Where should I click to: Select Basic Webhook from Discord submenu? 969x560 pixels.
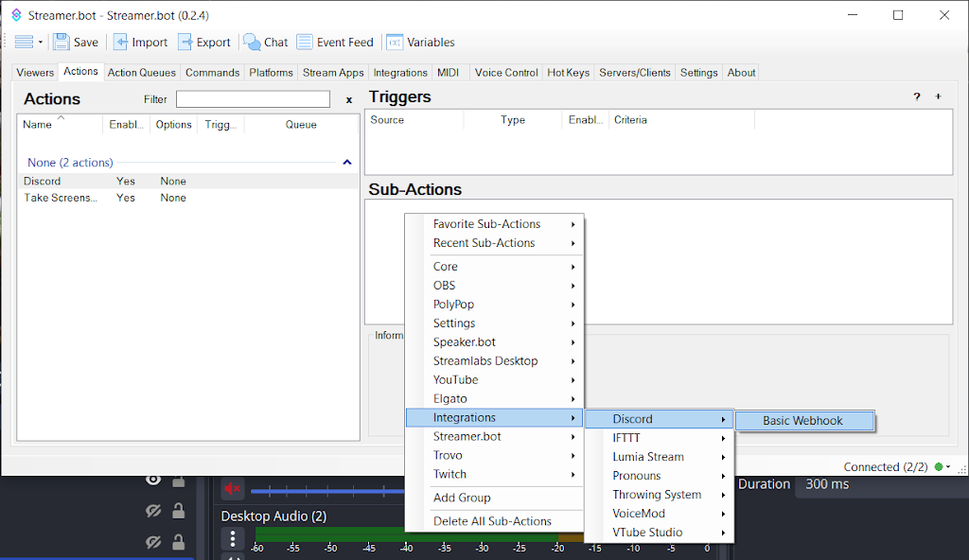803,421
